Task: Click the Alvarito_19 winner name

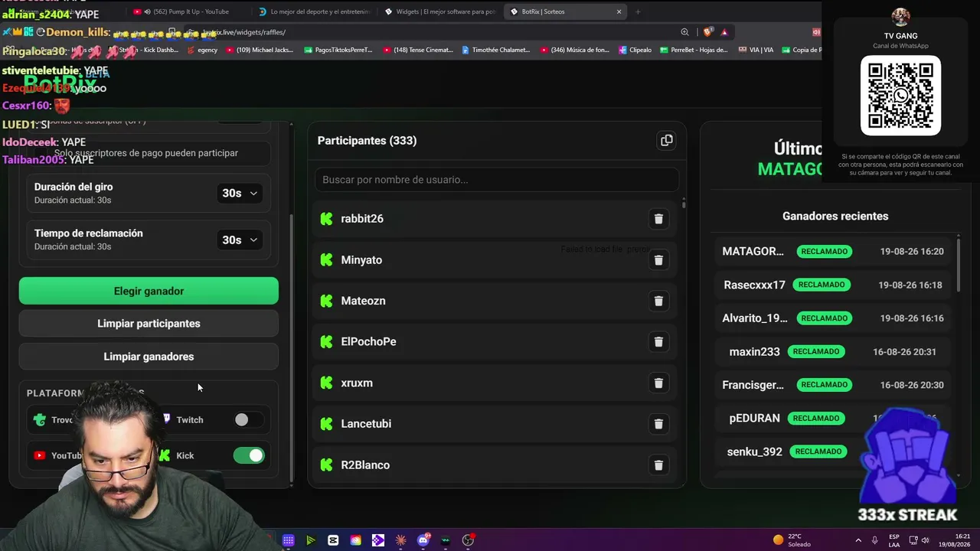Action: tap(755, 318)
